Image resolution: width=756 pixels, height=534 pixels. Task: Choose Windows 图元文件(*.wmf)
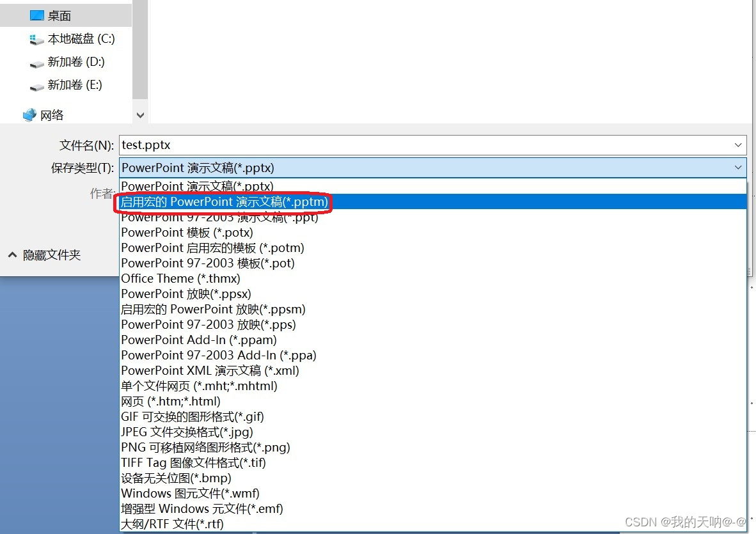(x=433, y=494)
